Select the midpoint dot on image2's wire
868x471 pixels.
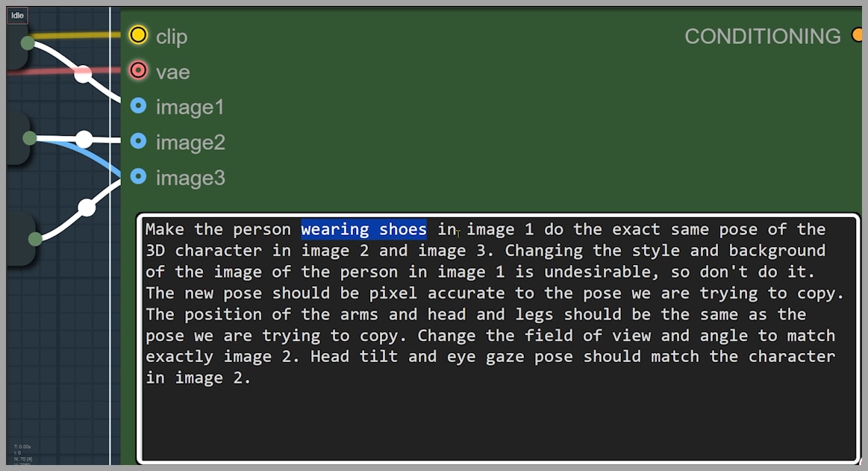point(84,139)
